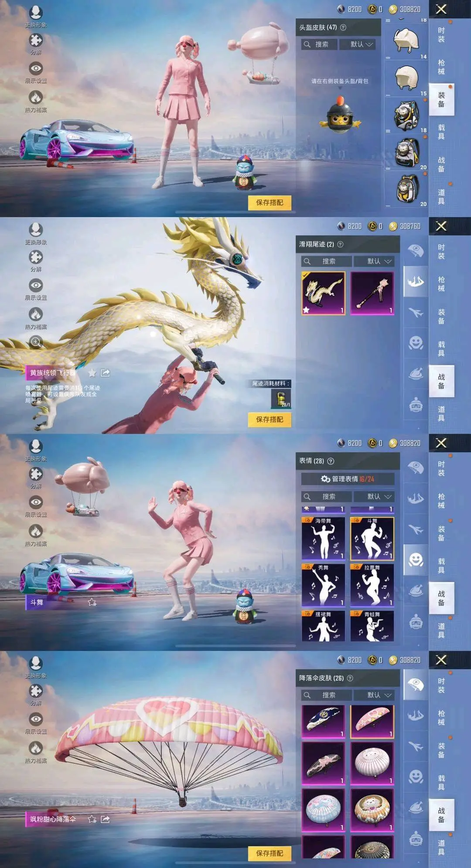Viewport: 471px width, 868px height.
Task: Click the gear icon in 管理表情
Action: click(325, 479)
